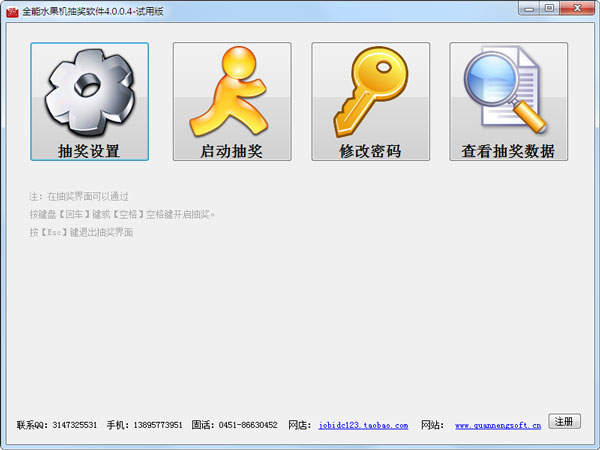Click the note line 注：在抽奖界面可以通过
This screenshot has width=600, height=450.
(x=79, y=197)
